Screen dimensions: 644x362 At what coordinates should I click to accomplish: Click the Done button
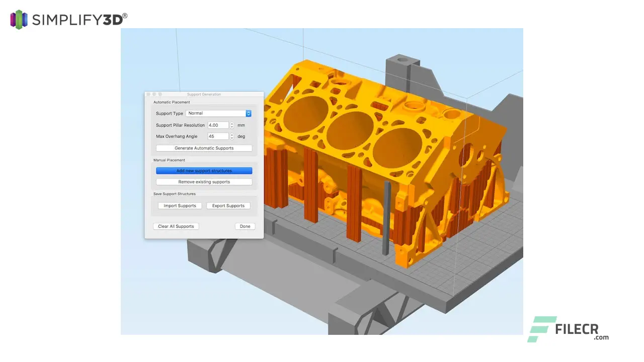(245, 226)
